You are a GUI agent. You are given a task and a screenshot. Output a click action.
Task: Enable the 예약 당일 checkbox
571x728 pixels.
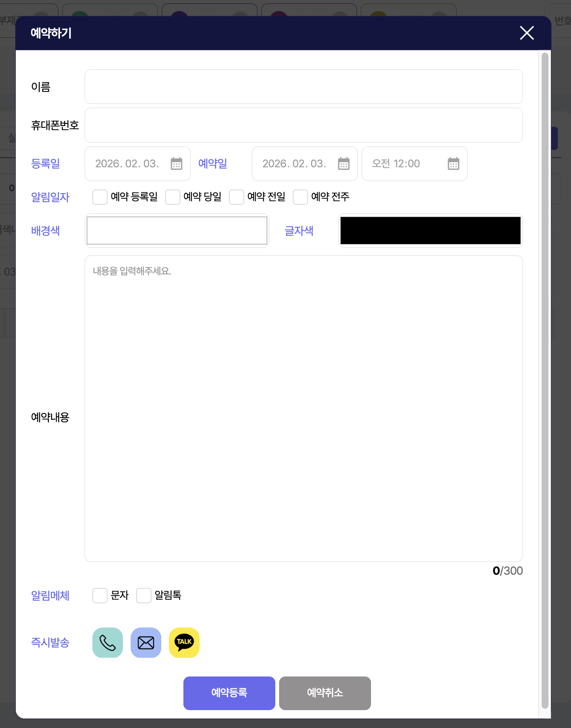coord(173,197)
